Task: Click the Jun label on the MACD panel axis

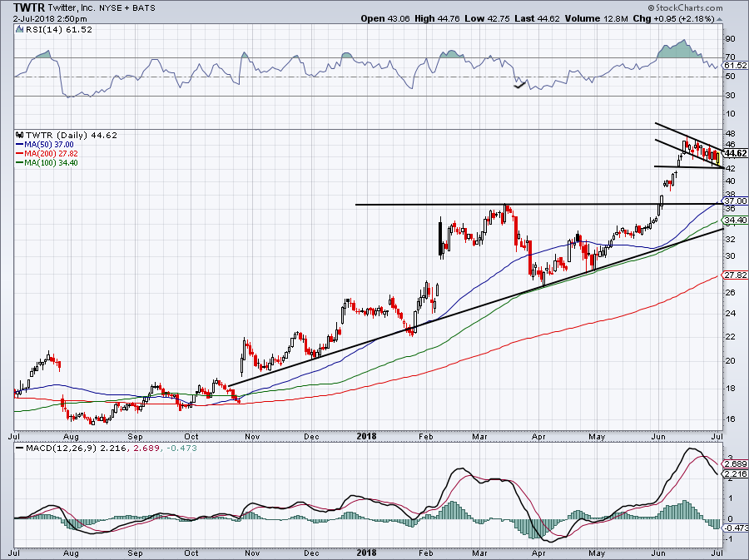Action: [657, 554]
